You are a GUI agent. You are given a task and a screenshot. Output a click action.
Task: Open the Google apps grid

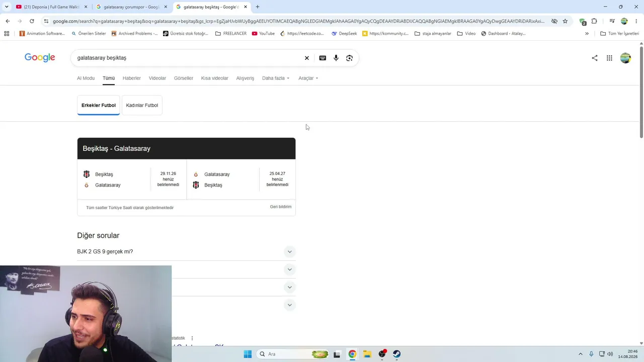(609, 58)
